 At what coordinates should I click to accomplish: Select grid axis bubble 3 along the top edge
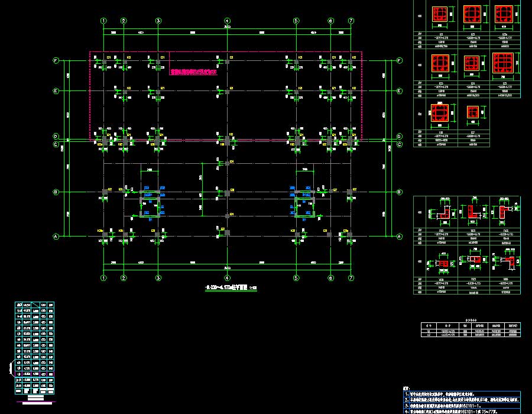[x=158, y=21]
